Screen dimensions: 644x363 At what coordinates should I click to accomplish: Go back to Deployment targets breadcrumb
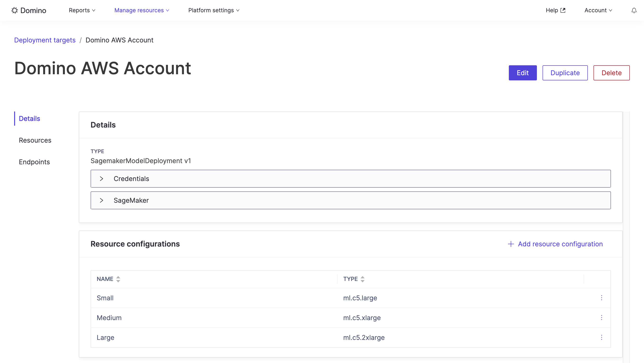pos(45,40)
